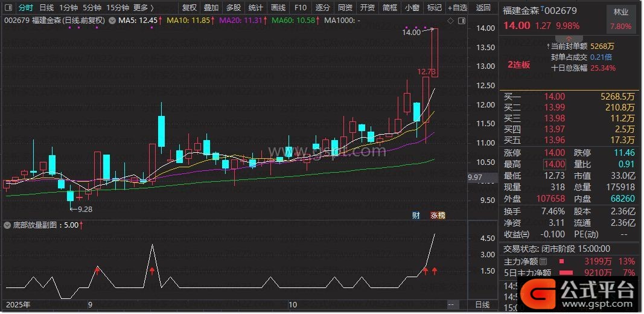This screenshot has width=644, height=314.
Task: Toggle the 画线 drawing tools
Action: point(278,8)
